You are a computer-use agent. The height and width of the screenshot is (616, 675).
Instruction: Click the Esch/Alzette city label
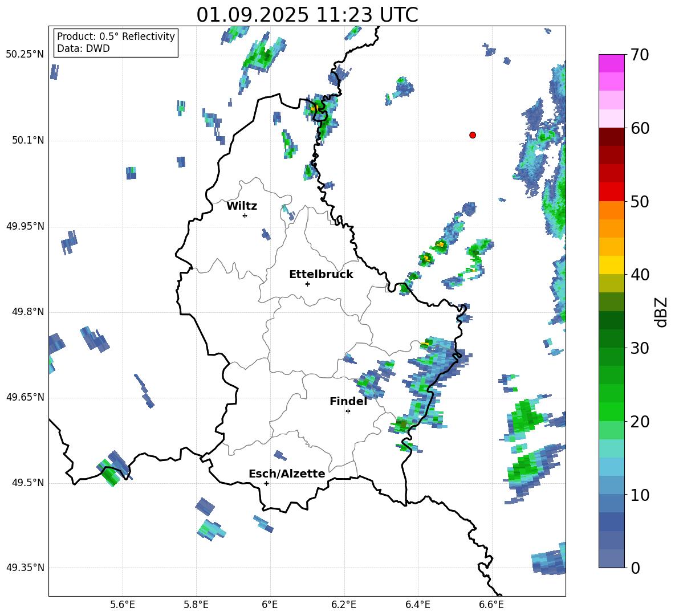point(287,474)
